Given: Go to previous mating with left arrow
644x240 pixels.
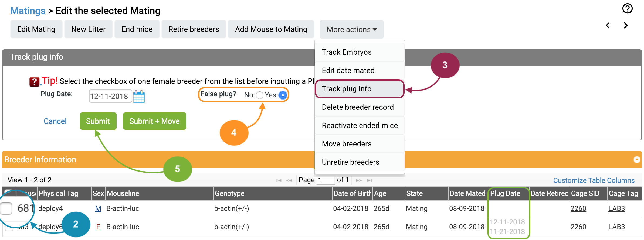Looking at the screenshot, I should pyautogui.click(x=608, y=25).
